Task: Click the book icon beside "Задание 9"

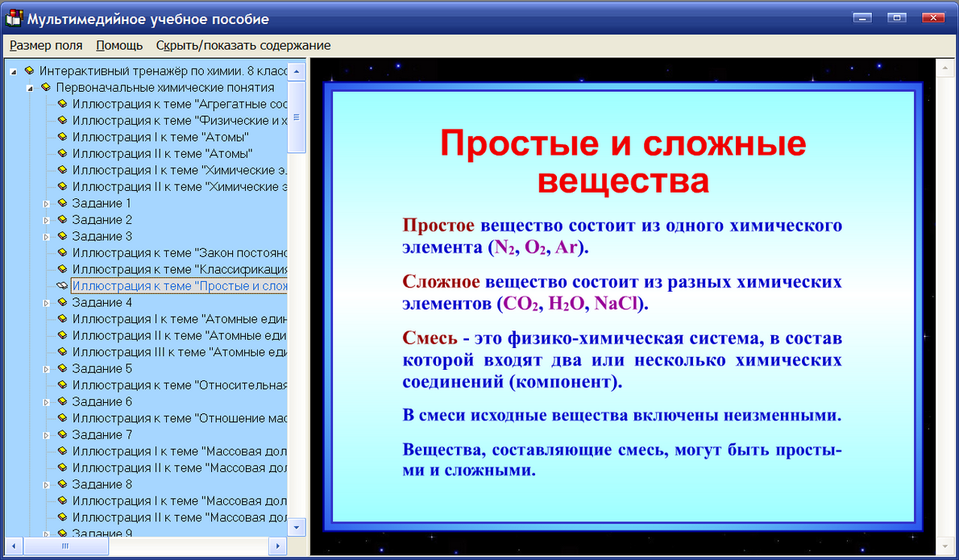Action: tap(62, 533)
